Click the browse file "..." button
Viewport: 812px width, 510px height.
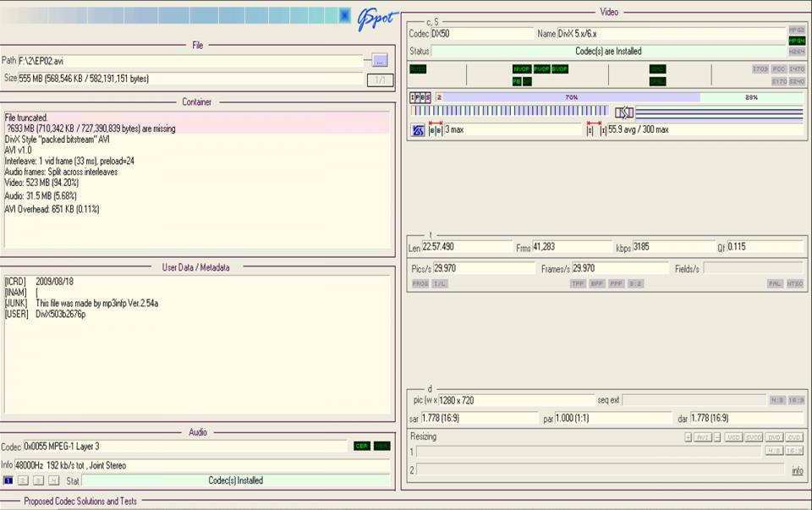380,61
